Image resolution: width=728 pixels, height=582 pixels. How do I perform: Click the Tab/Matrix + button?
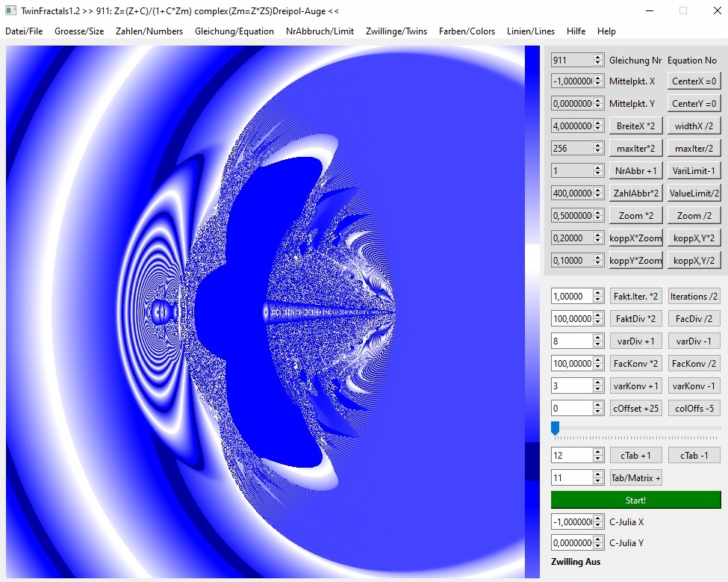click(635, 477)
